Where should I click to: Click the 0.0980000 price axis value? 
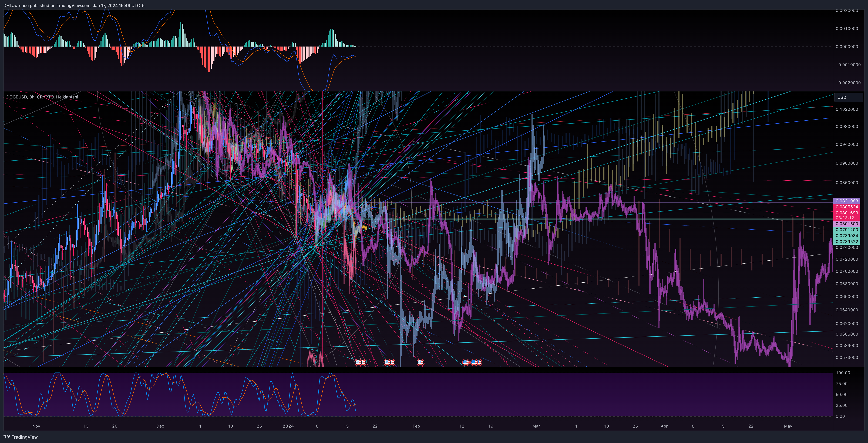pyautogui.click(x=847, y=127)
